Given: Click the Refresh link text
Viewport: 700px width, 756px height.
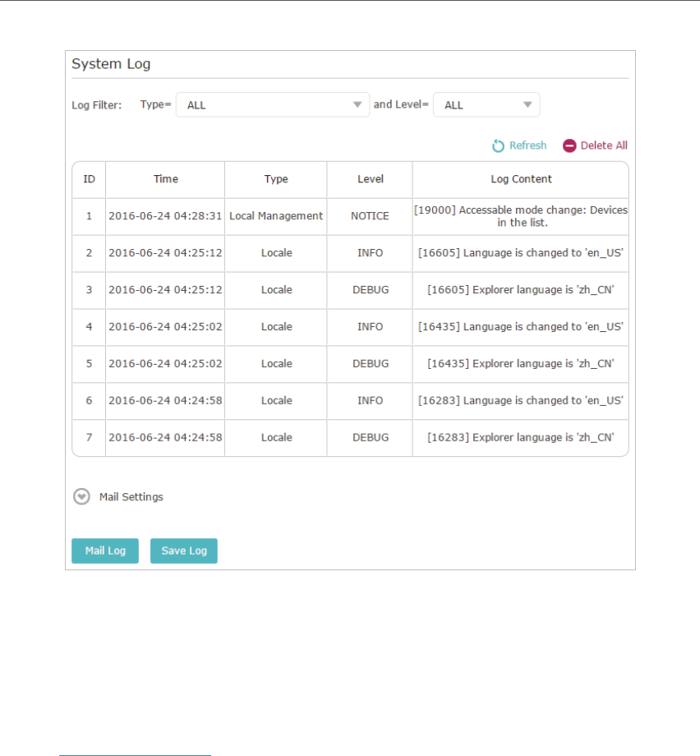Looking at the screenshot, I should (528, 145).
